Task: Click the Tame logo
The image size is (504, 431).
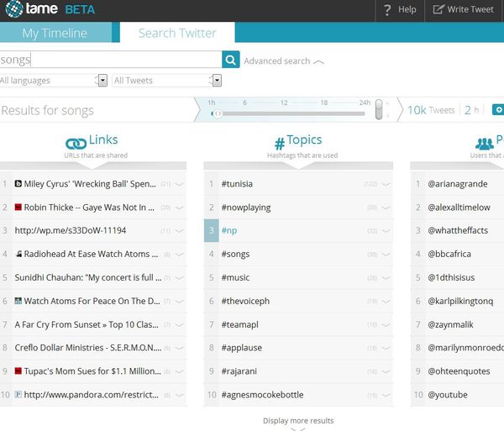Action: click(32, 10)
